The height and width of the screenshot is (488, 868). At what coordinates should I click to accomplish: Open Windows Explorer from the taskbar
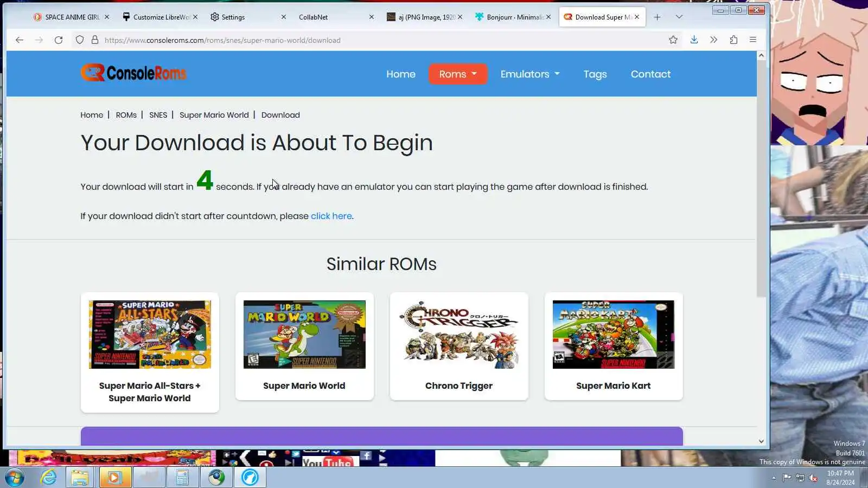coord(80,478)
